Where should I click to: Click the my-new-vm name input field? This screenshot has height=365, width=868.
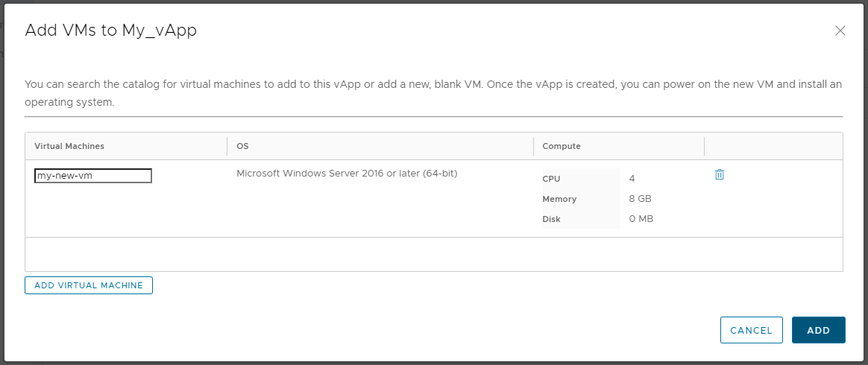point(93,176)
